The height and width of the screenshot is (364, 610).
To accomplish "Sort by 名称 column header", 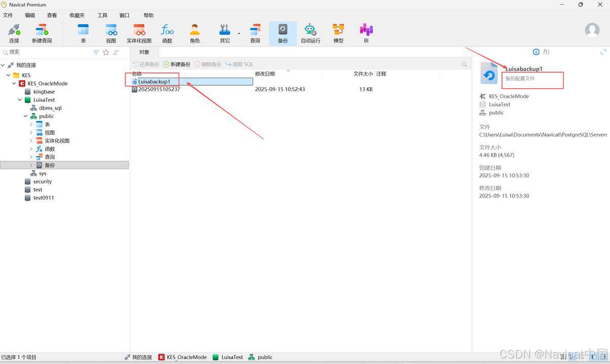I will pyautogui.click(x=137, y=74).
